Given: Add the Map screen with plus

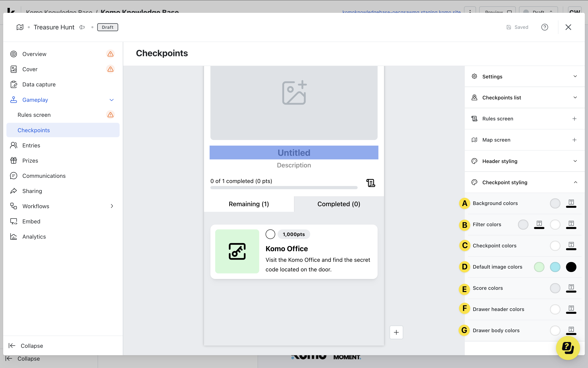Looking at the screenshot, I should (574, 140).
